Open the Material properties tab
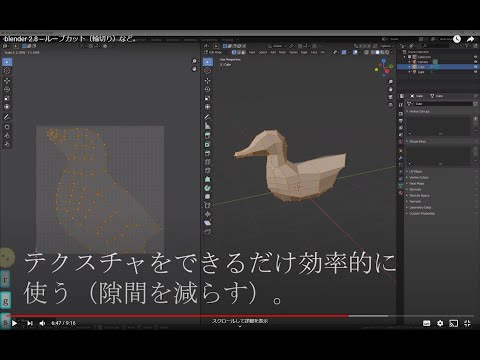480x360 pixels. coord(401,193)
